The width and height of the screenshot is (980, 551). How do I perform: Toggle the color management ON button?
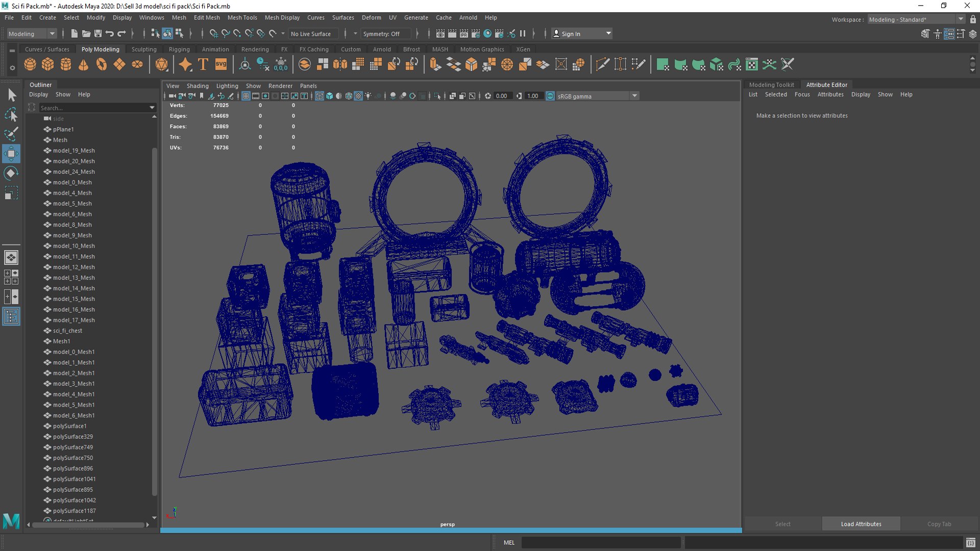click(550, 96)
